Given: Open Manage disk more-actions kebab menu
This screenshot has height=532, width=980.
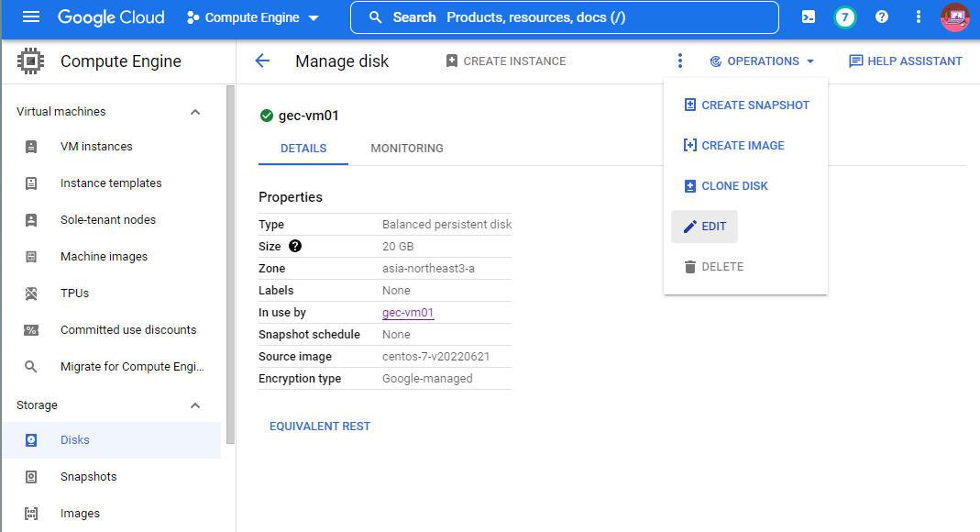Looking at the screenshot, I should (x=680, y=61).
